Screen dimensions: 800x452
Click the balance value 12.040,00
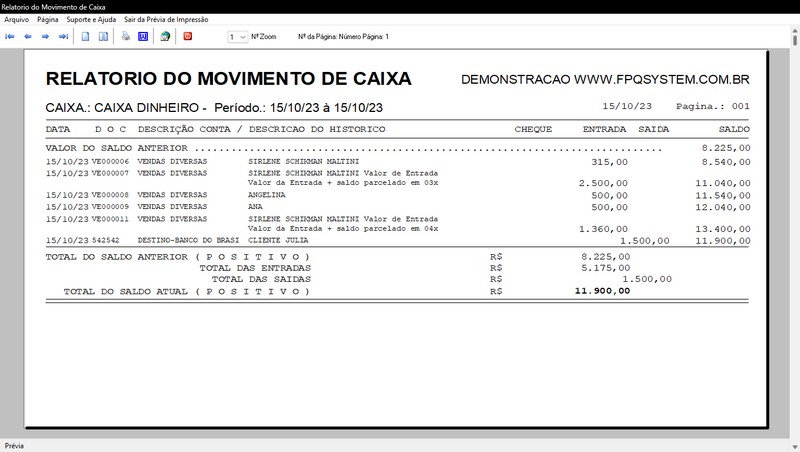[722, 208]
